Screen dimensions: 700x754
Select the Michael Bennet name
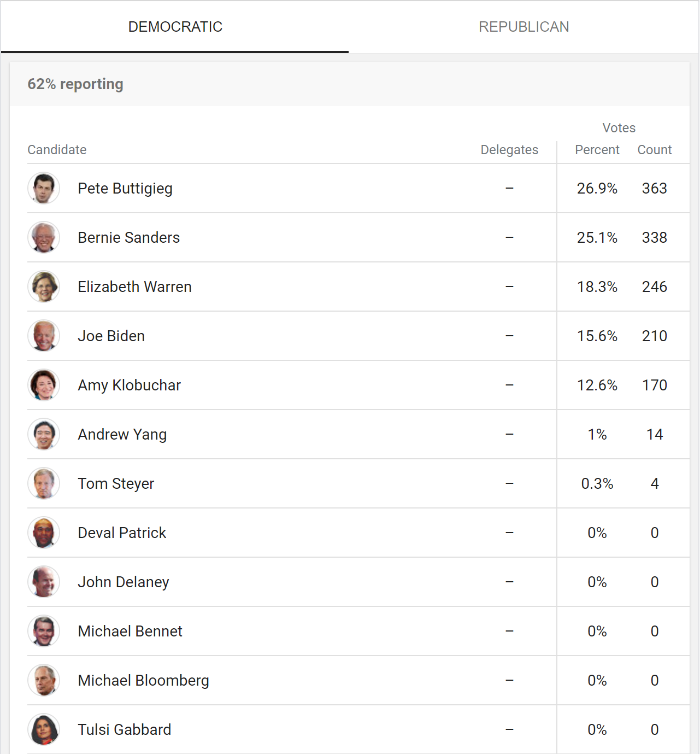click(x=130, y=631)
